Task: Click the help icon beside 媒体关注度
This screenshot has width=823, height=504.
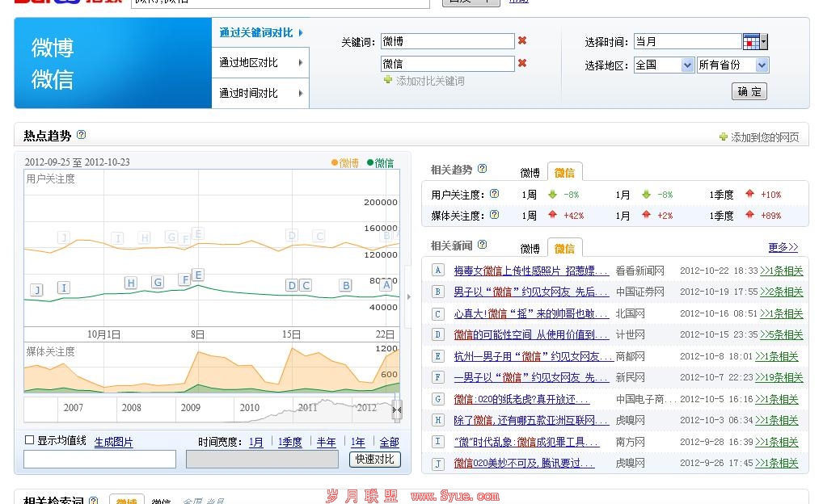Action: click(x=495, y=215)
